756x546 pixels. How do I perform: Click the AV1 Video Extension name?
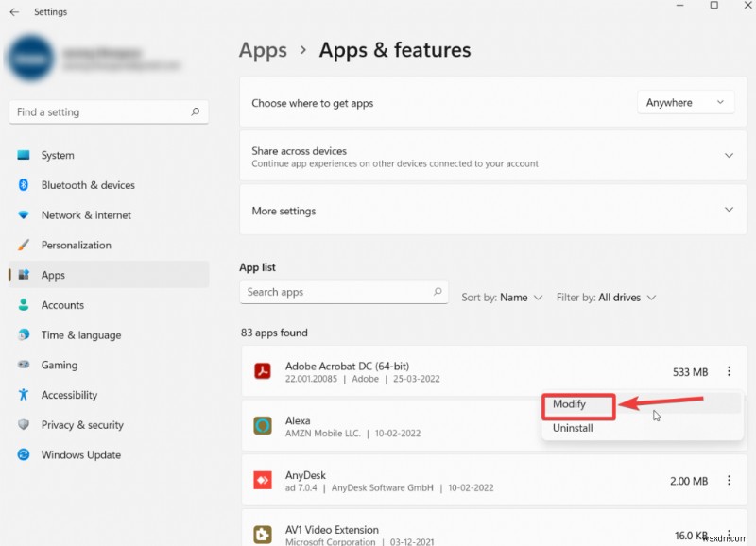click(x=332, y=530)
